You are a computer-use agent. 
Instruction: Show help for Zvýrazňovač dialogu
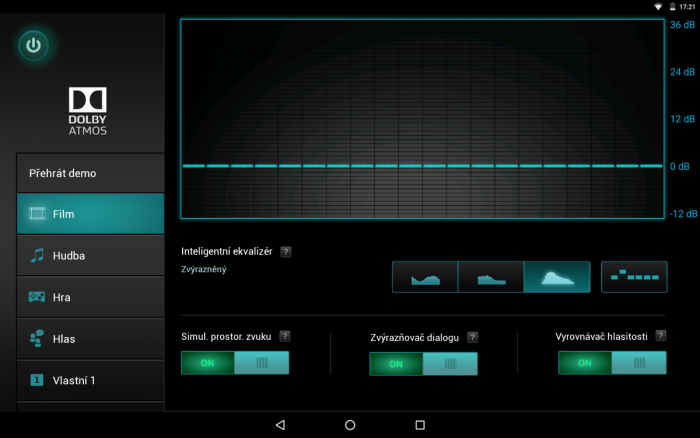pos(472,338)
